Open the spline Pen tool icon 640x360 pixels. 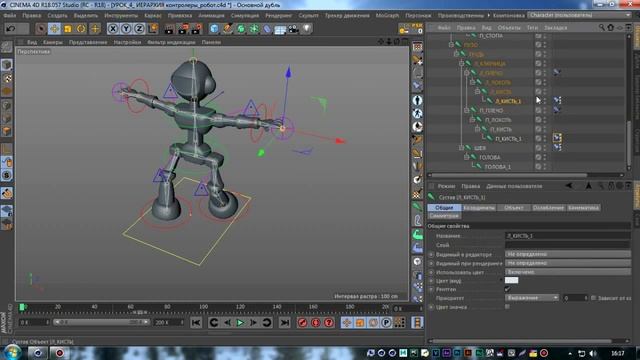228,29
